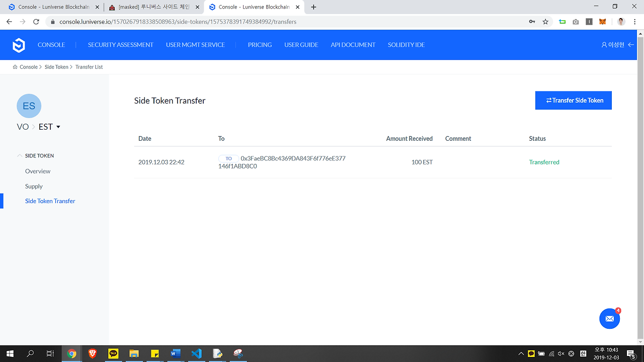Switch to the 루니버스 사이드 체인 browser tab
This screenshot has height=362, width=644.
click(151, 7)
